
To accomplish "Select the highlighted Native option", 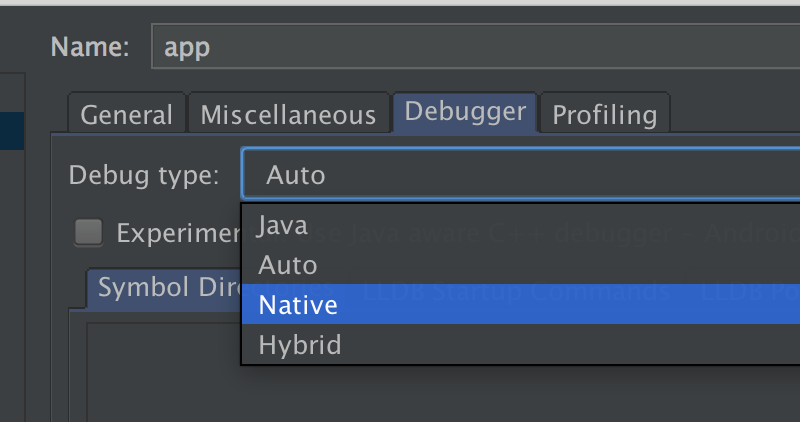I will [520, 304].
